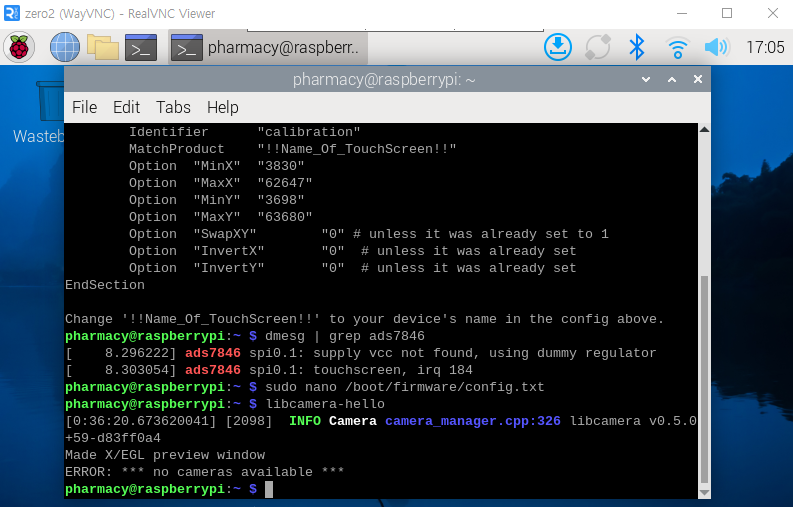Open the Tabs menu in terminal
793x507 pixels.
[173, 107]
